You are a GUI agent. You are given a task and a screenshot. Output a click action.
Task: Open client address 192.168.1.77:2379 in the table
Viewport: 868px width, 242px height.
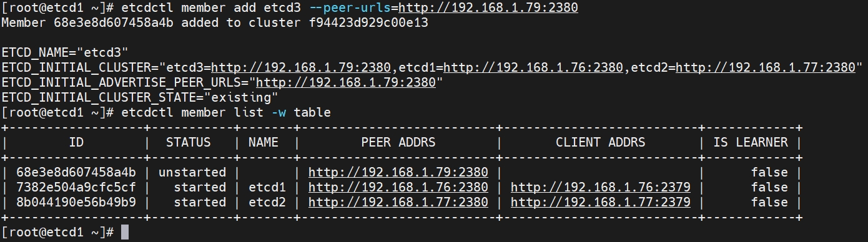click(601, 202)
